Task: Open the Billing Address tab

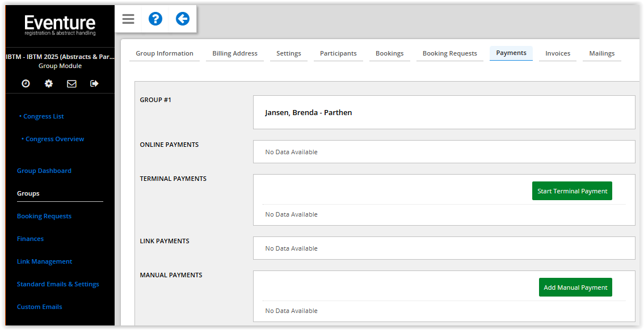Action: click(x=235, y=53)
